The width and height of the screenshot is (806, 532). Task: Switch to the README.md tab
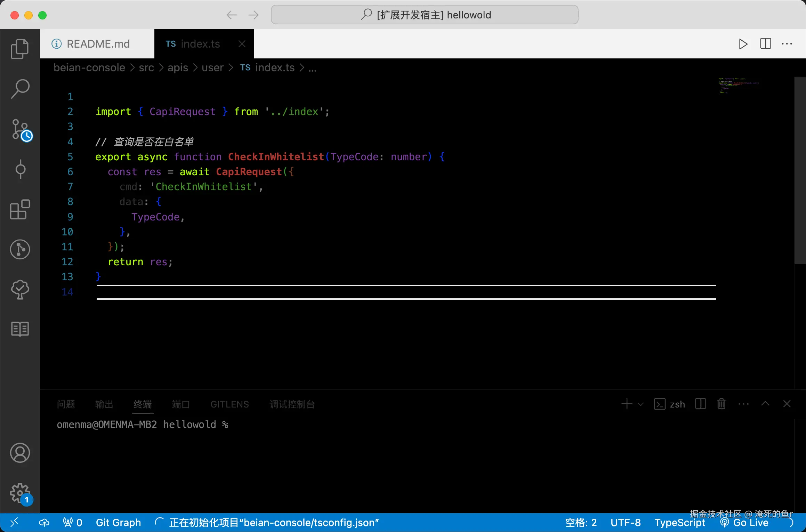click(x=97, y=44)
